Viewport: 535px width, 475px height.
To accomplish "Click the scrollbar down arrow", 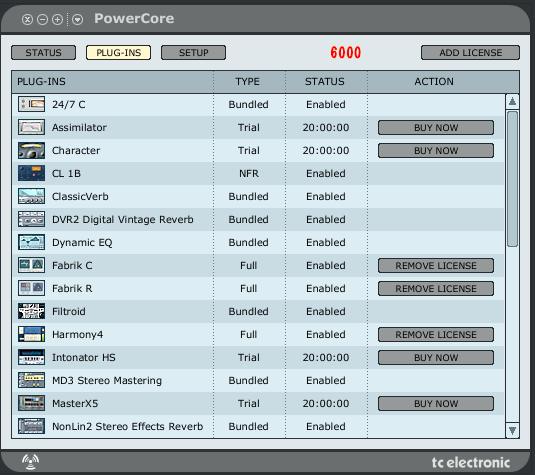I will coord(512,431).
